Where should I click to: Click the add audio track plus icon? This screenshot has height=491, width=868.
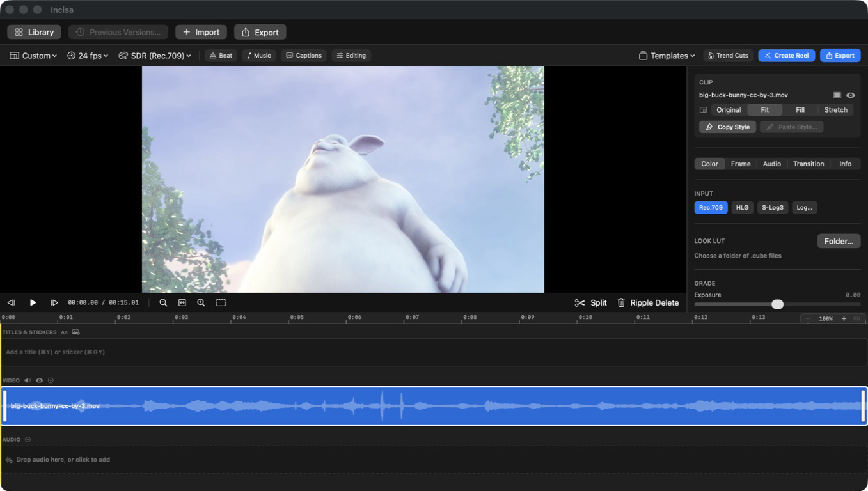tap(28, 440)
